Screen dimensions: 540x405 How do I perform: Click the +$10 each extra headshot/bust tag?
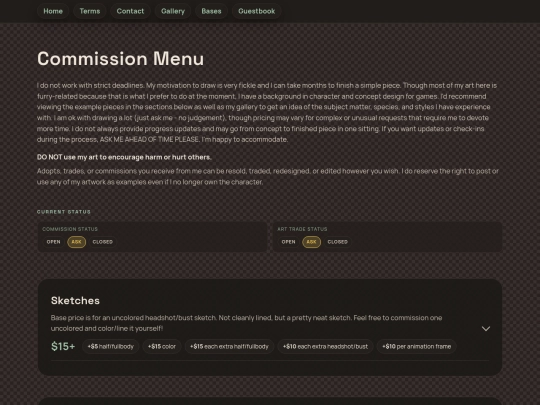pos(325,346)
